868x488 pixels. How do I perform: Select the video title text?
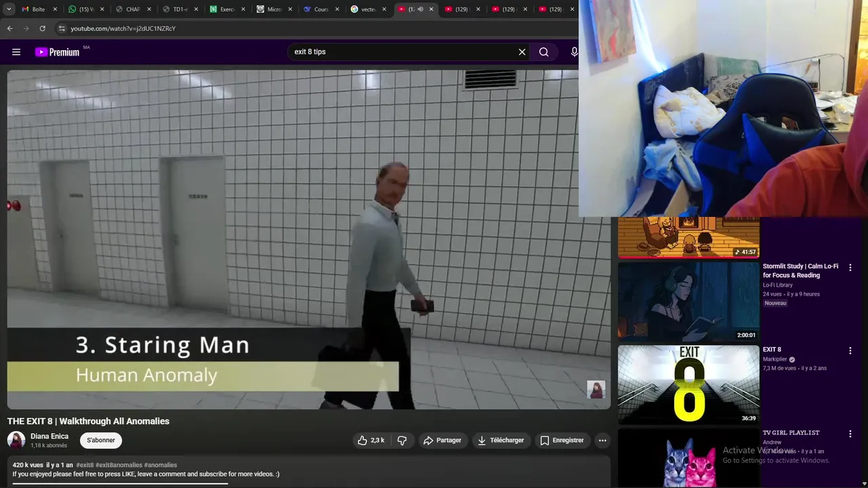pyautogui.click(x=88, y=422)
